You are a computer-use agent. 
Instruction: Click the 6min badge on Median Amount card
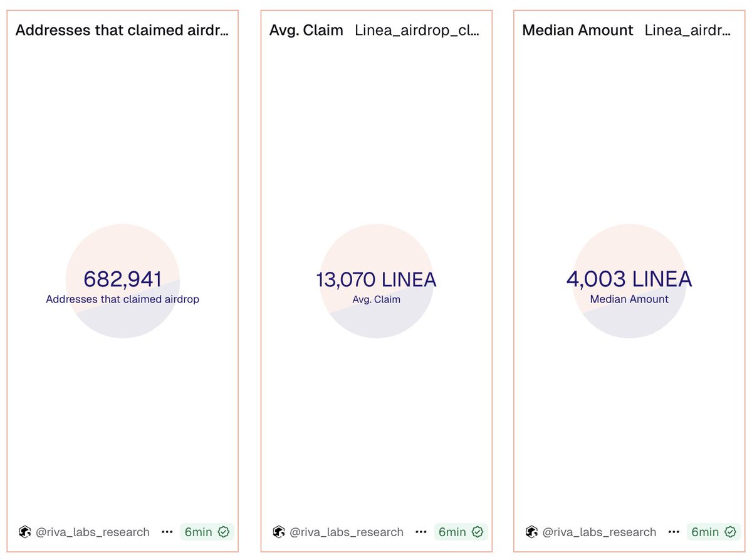tap(714, 532)
